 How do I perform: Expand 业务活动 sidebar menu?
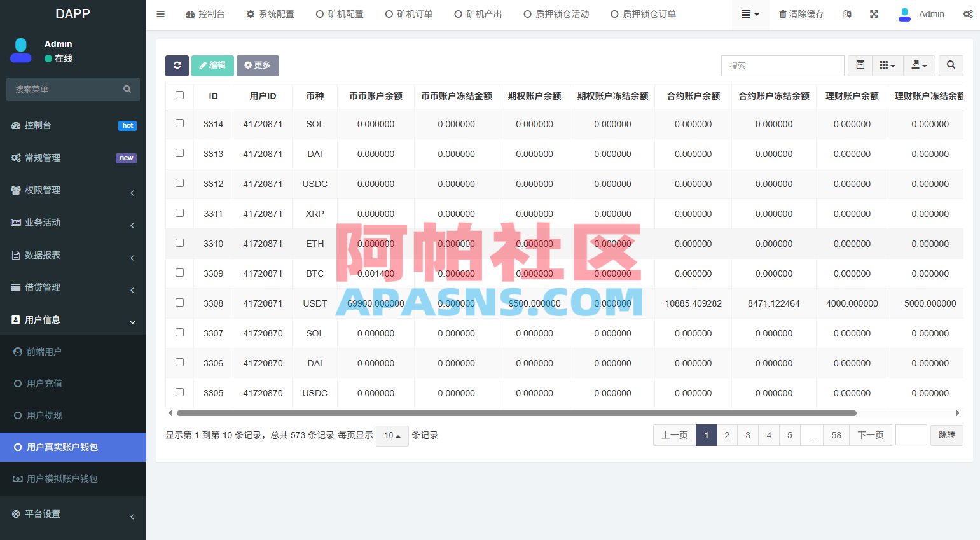(x=73, y=223)
